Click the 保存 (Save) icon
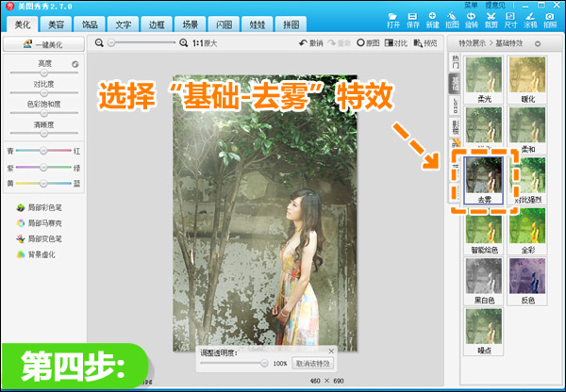 pyautogui.click(x=413, y=18)
